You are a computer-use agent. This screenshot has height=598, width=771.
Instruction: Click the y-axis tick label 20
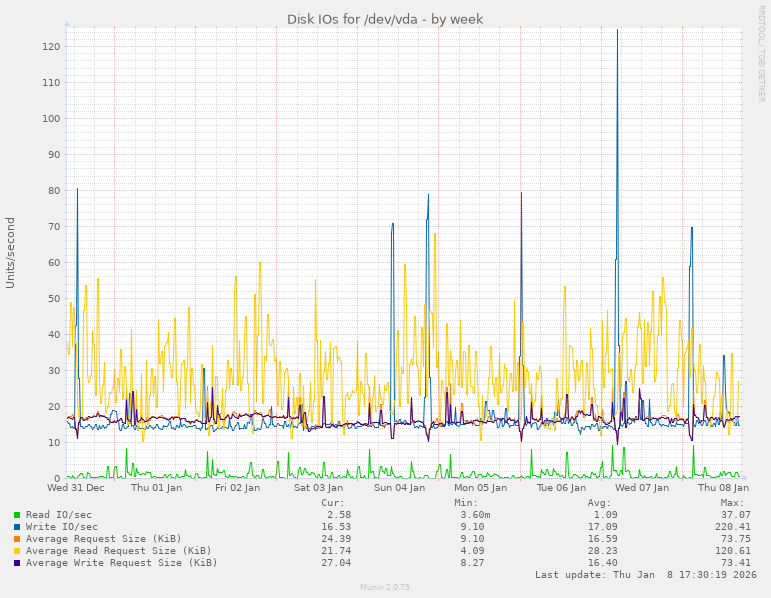(54, 407)
